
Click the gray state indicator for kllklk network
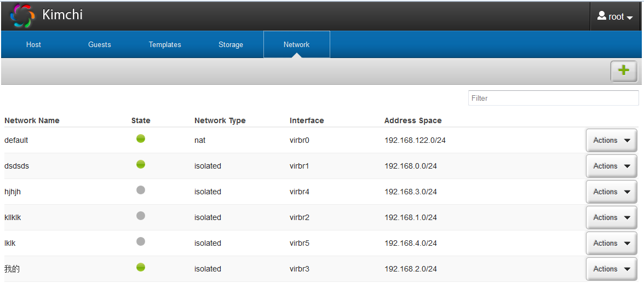click(x=141, y=216)
